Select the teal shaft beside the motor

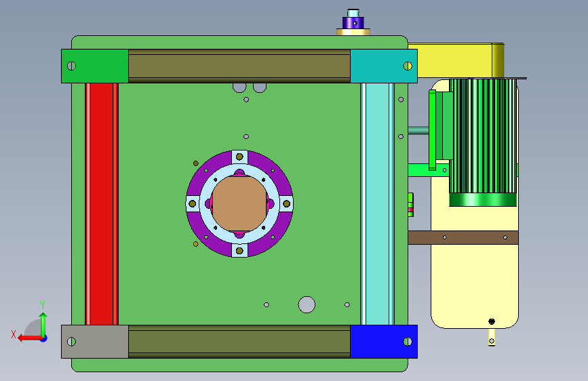click(418, 130)
